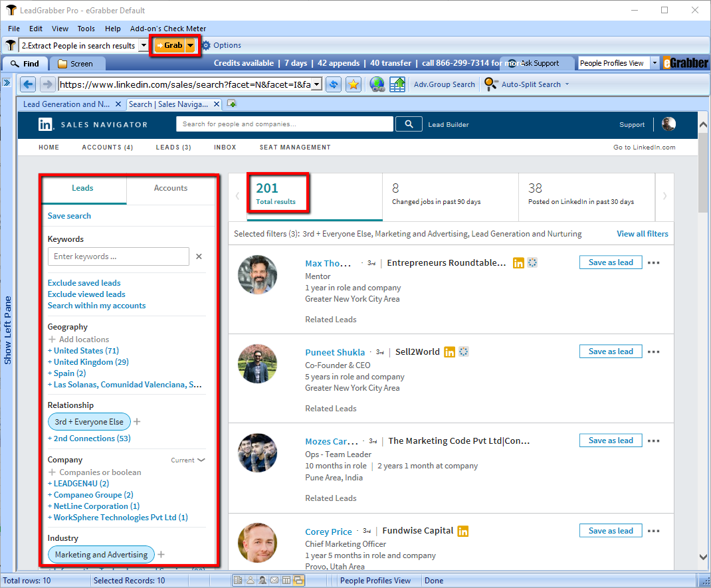Open the Grab button dropdown arrow

click(x=191, y=45)
